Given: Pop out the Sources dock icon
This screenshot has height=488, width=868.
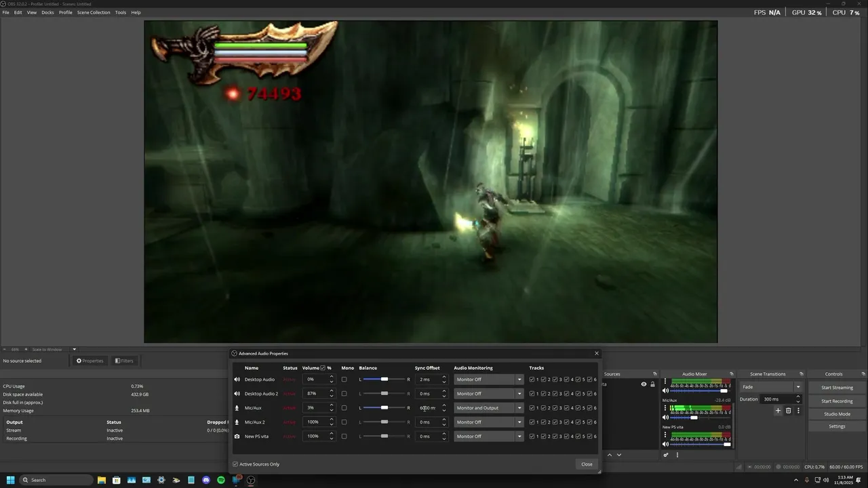Looking at the screenshot, I should pos(655,374).
